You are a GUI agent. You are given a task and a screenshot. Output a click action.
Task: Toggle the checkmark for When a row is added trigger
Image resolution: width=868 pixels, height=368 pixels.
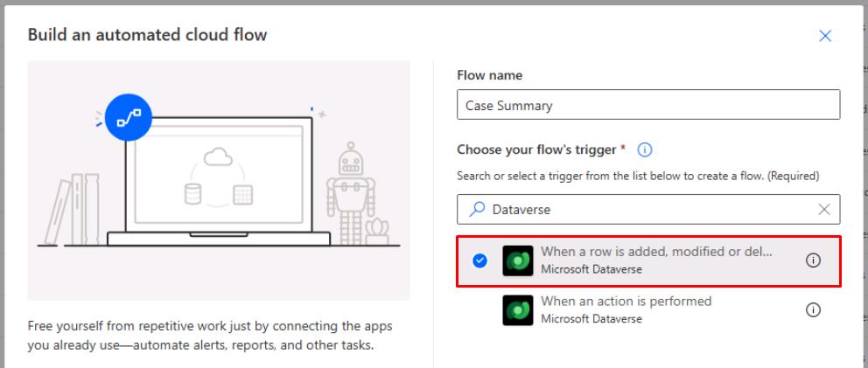[480, 260]
